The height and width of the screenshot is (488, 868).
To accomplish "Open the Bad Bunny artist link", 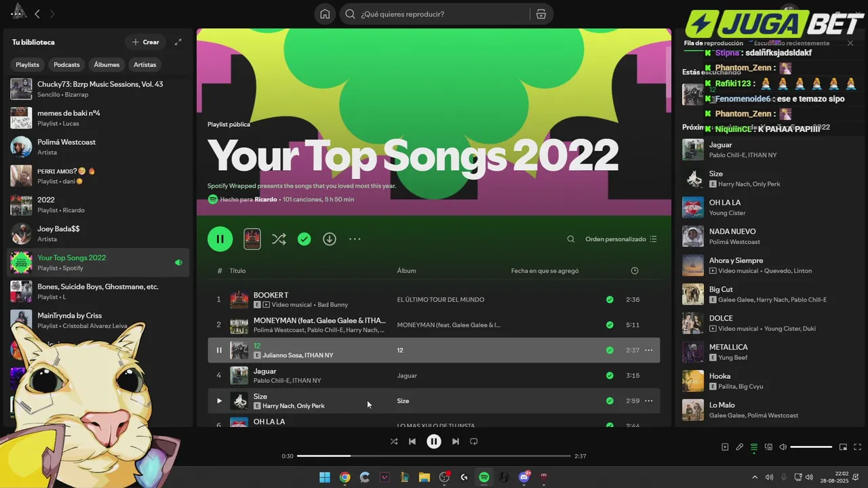I will (x=332, y=305).
